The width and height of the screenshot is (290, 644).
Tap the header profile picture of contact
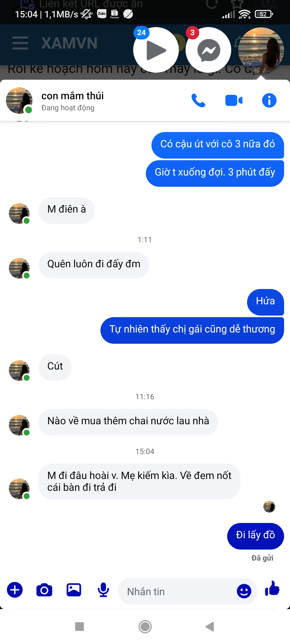click(19, 101)
